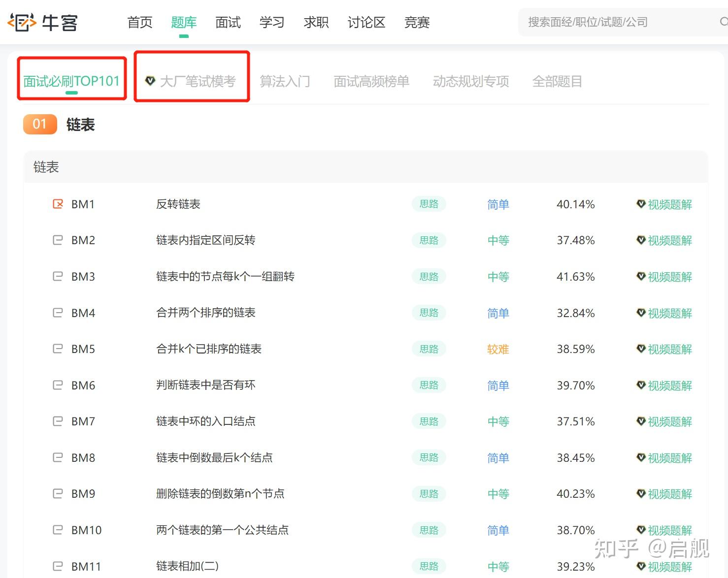Switch to the 算法入门 tab
This screenshot has width=728, height=578.
pyautogui.click(x=285, y=81)
